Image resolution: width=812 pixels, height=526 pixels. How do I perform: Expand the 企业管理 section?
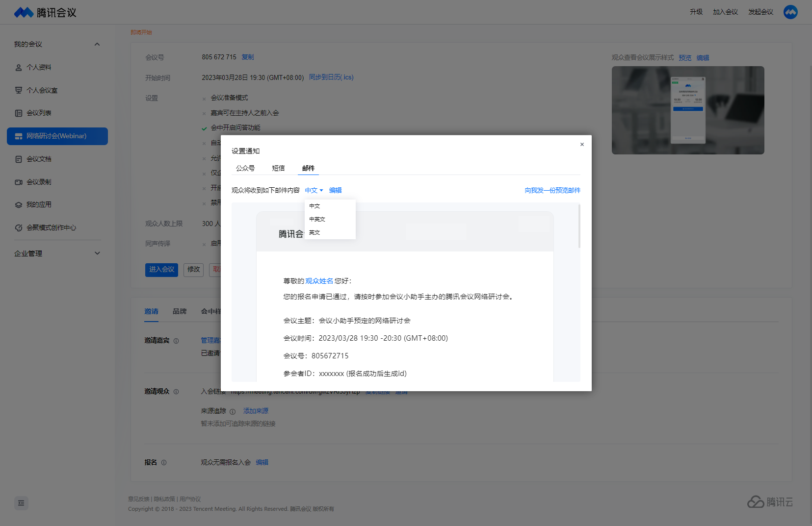pyautogui.click(x=97, y=253)
